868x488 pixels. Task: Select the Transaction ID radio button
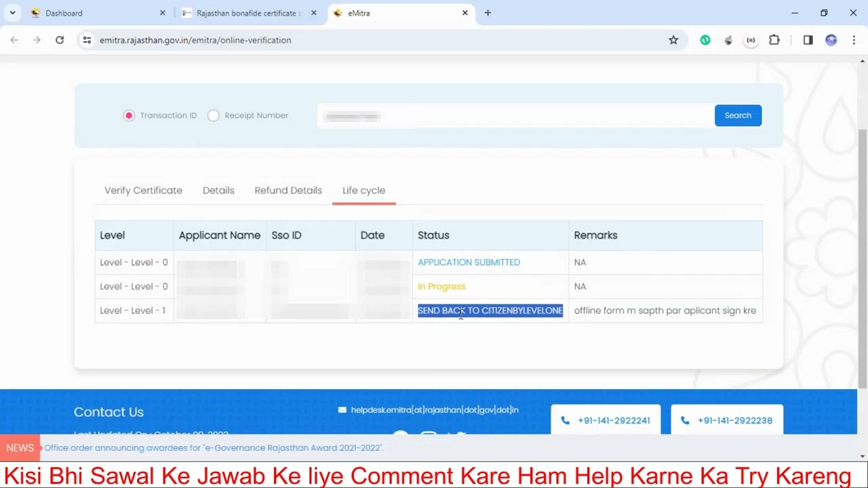(129, 115)
